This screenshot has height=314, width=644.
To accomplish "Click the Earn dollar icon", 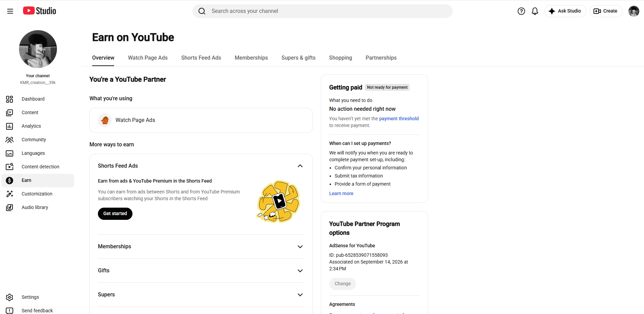I will click(x=9, y=180).
